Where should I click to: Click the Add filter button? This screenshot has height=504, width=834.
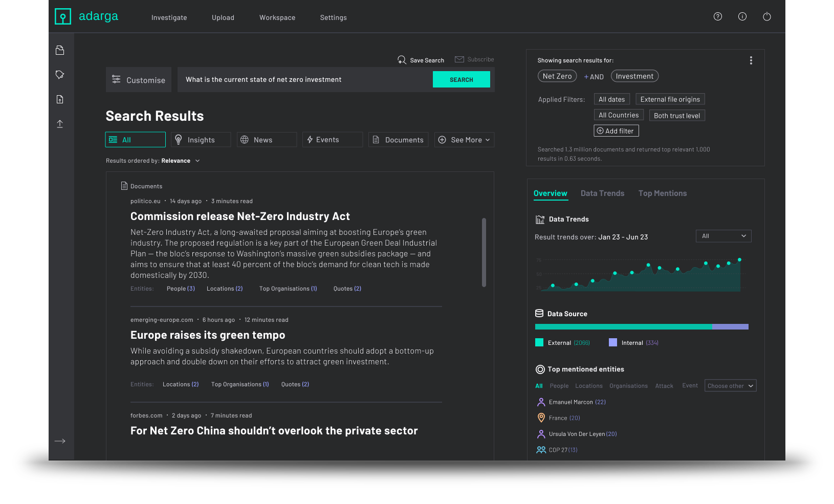pos(616,131)
